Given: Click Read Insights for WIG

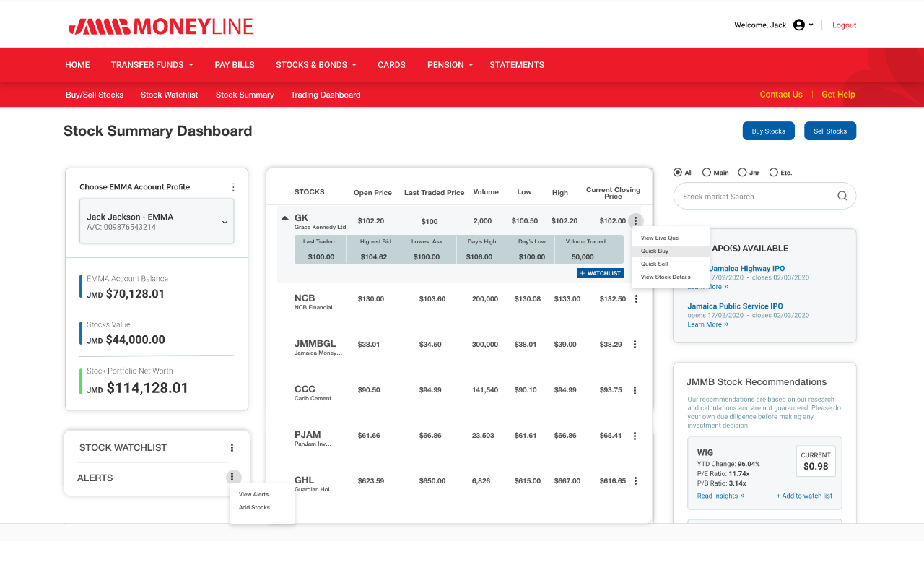Looking at the screenshot, I should [x=720, y=496].
